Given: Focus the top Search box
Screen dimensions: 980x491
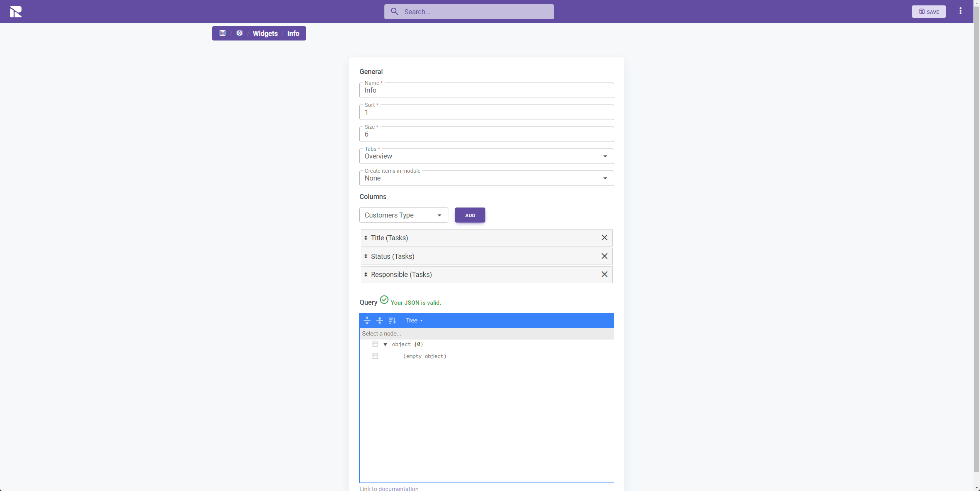Looking at the screenshot, I should coord(469,12).
